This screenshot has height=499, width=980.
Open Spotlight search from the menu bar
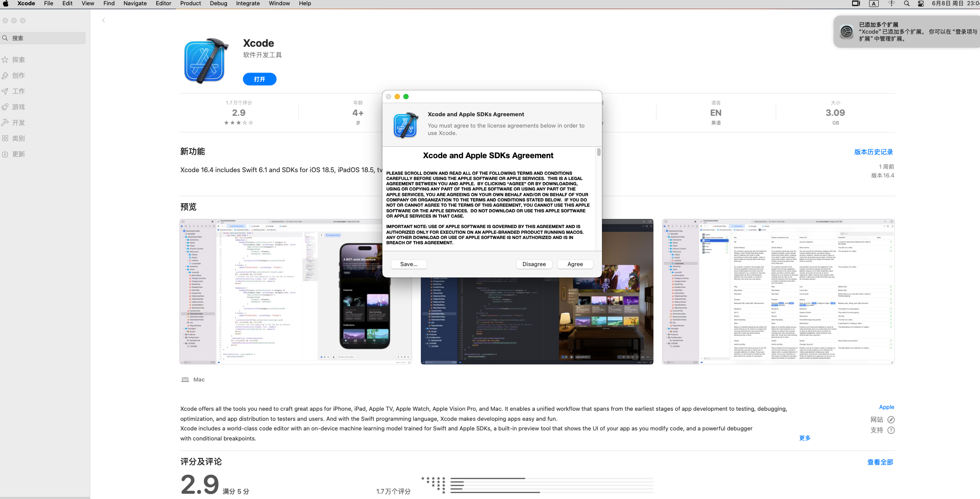point(906,3)
